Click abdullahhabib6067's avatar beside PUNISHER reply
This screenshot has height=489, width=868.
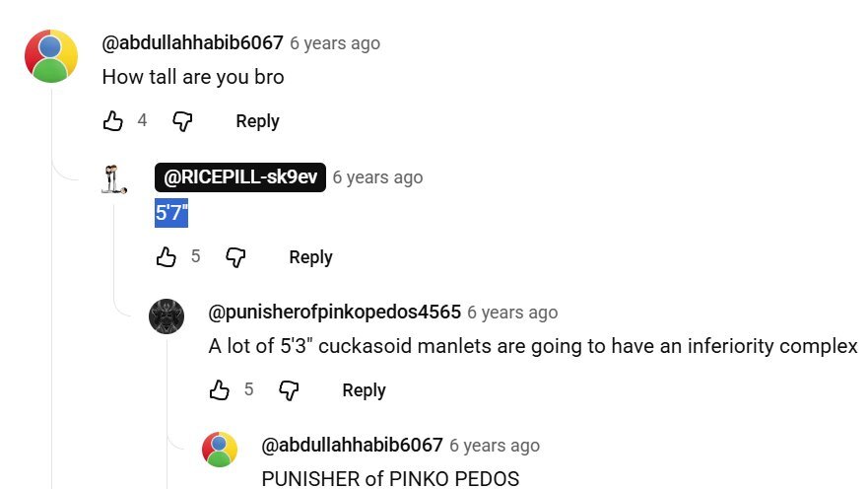pyautogui.click(x=219, y=450)
